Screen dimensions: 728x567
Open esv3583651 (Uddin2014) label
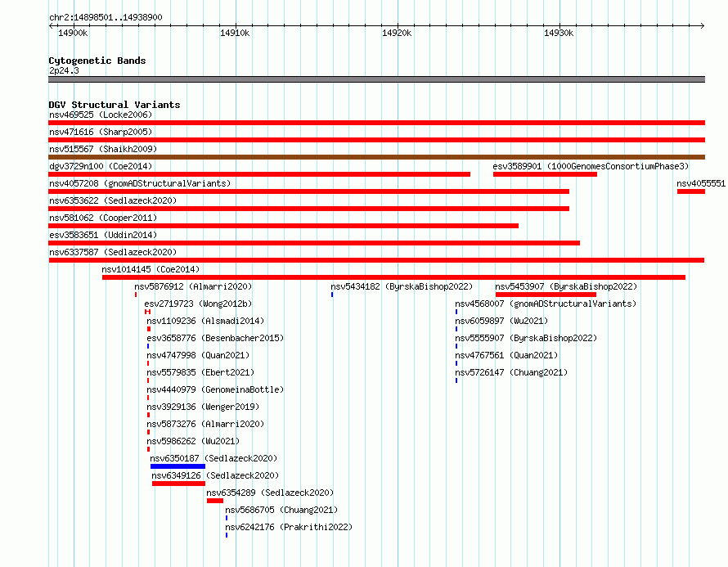point(103,235)
